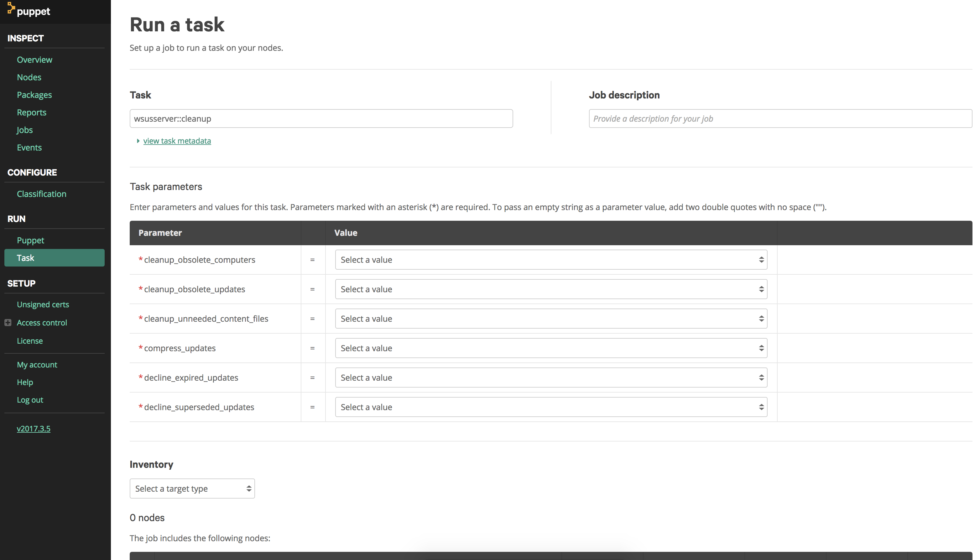The image size is (980, 560).
Task: Open the compress_updates value dropdown
Action: [550, 348]
